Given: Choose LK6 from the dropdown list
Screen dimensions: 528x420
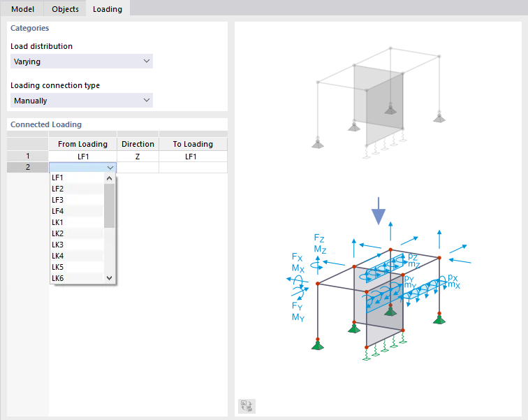Looking at the screenshot, I should click(77, 278).
